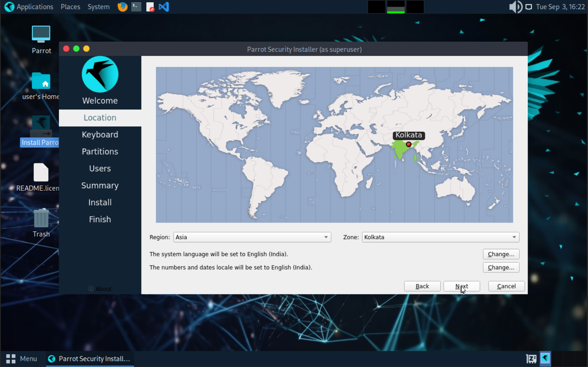Viewport: 588px width, 367px height.
Task: Click the Tue Sep 3 clock
Action: tap(560, 7)
